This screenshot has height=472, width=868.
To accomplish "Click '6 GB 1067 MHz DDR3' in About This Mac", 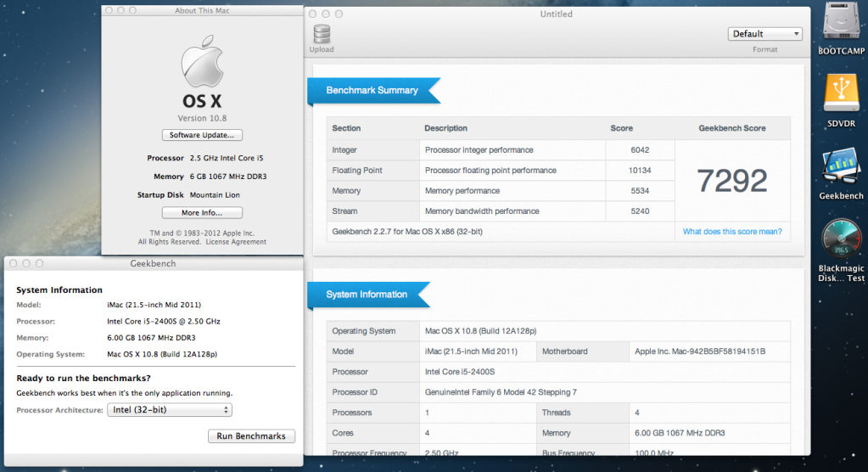I will (x=228, y=177).
